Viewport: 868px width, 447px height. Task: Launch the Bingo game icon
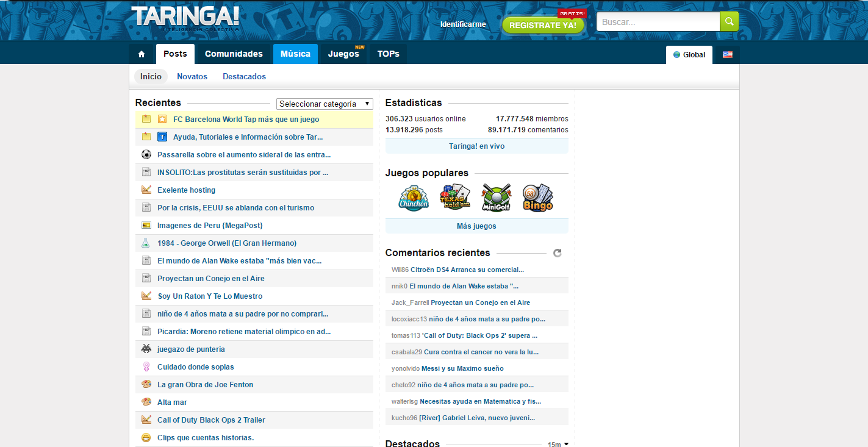point(537,197)
